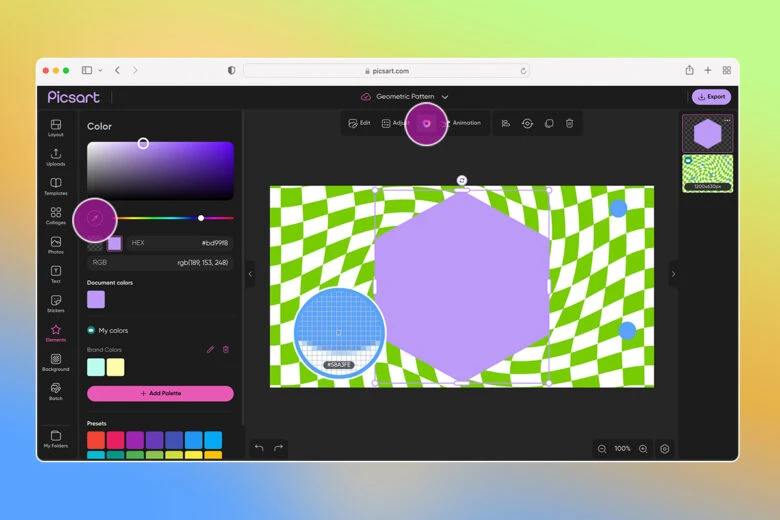Delete the selected element with trash icon
Image resolution: width=780 pixels, height=520 pixels.
569,123
